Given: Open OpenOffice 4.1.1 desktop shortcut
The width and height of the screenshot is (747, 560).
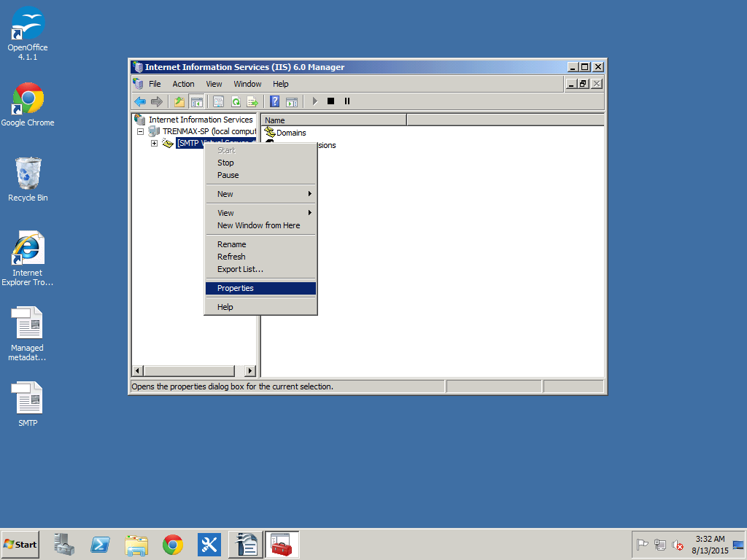Looking at the screenshot, I should (28, 34).
